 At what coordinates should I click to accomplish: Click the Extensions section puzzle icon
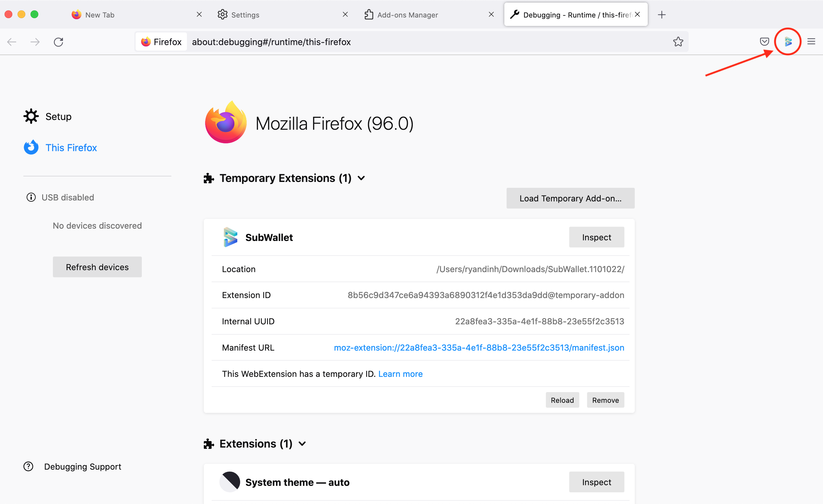[209, 444]
